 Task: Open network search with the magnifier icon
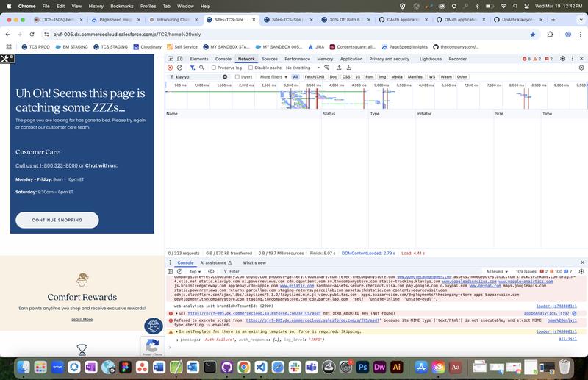[x=202, y=68]
